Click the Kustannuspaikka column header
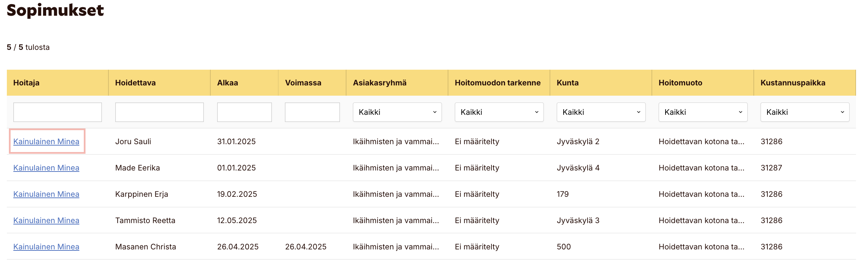 (792, 83)
